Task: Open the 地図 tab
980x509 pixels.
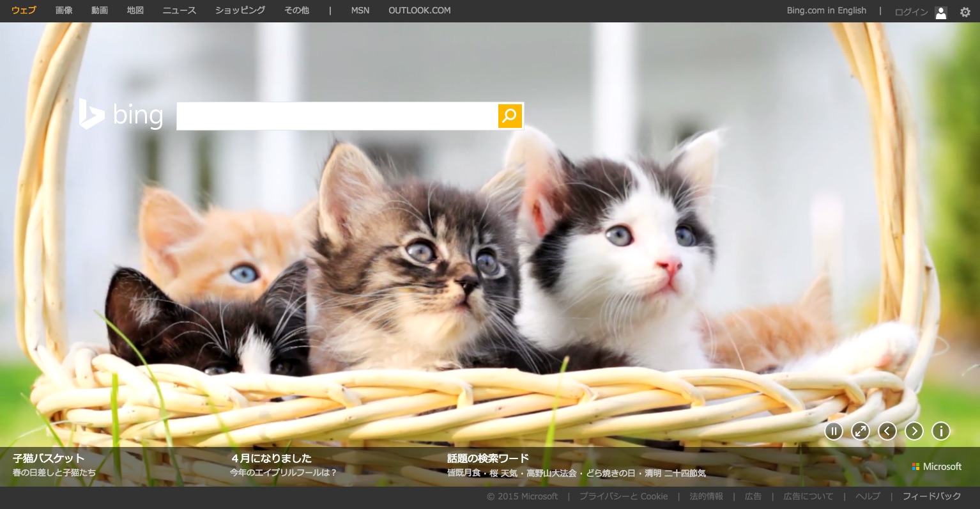Action: (x=135, y=10)
